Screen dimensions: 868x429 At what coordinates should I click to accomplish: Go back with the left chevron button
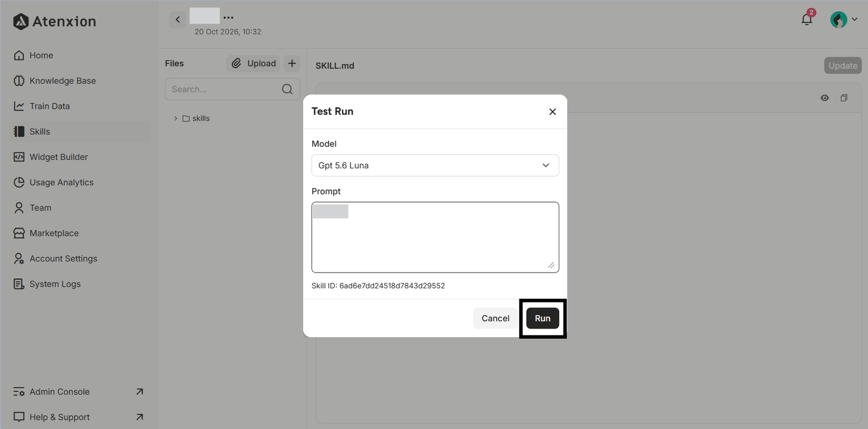177,20
